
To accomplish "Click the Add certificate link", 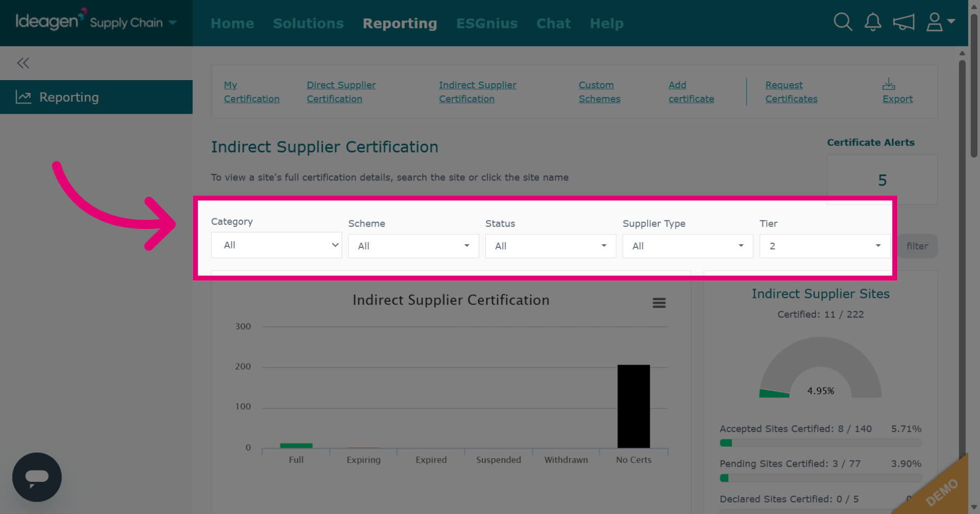I will coord(692,92).
